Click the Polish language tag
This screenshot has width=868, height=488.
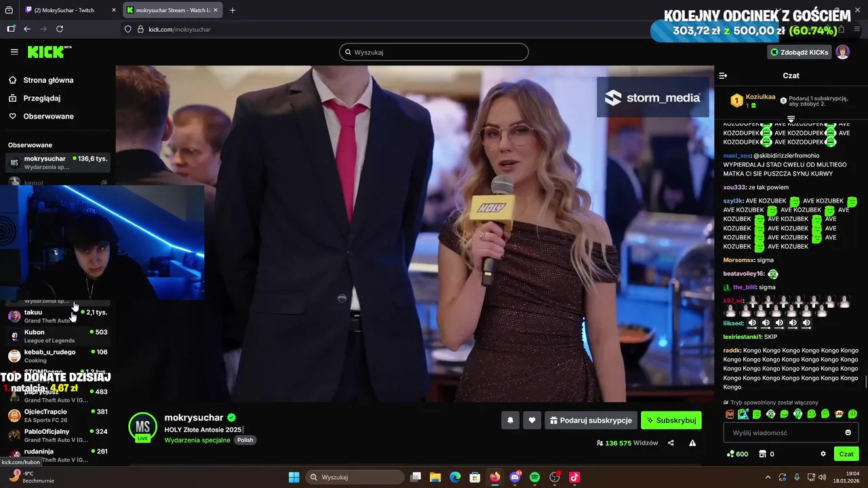[245, 440]
